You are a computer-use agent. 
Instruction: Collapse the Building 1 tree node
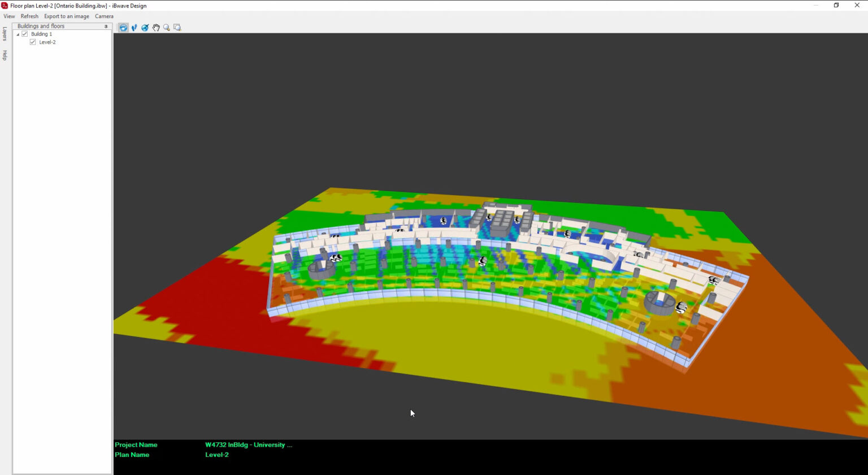pos(18,34)
